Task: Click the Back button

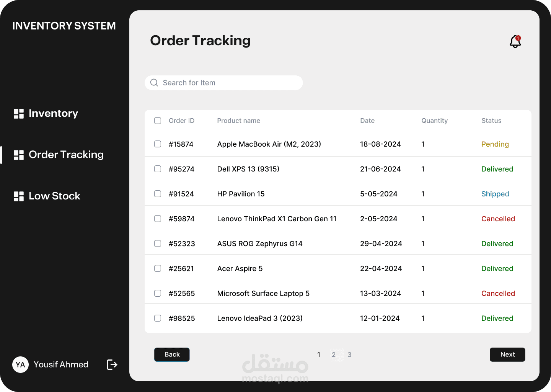Action: (x=172, y=354)
